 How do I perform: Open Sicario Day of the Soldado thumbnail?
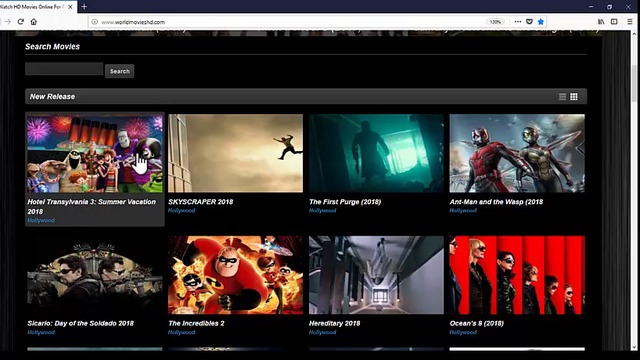tap(95, 275)
